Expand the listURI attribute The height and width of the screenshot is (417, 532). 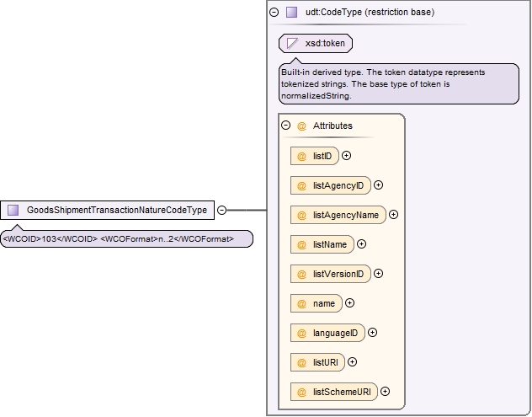(353, 362)
